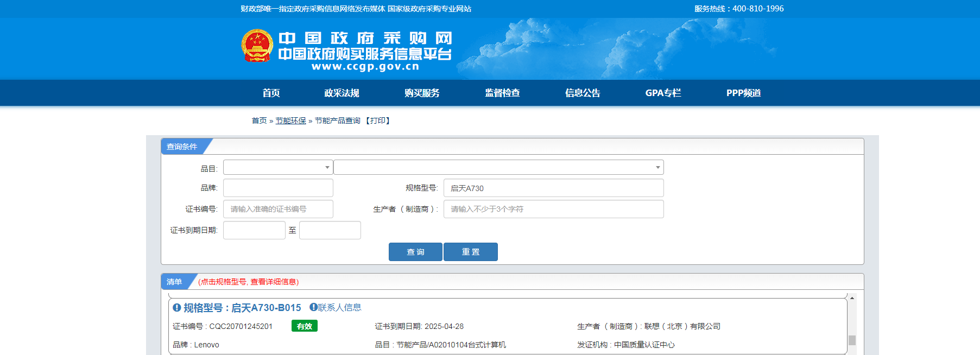Click the results list scrollbar up arrow
The width and height of the screenshot is (980, 355).
pos(852,298)
